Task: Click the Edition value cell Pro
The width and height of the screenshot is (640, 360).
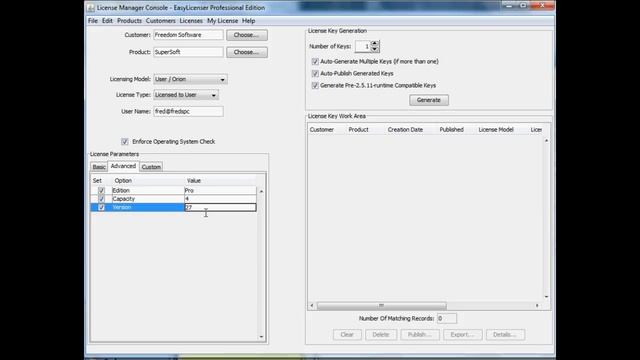Action: point(220,191)
